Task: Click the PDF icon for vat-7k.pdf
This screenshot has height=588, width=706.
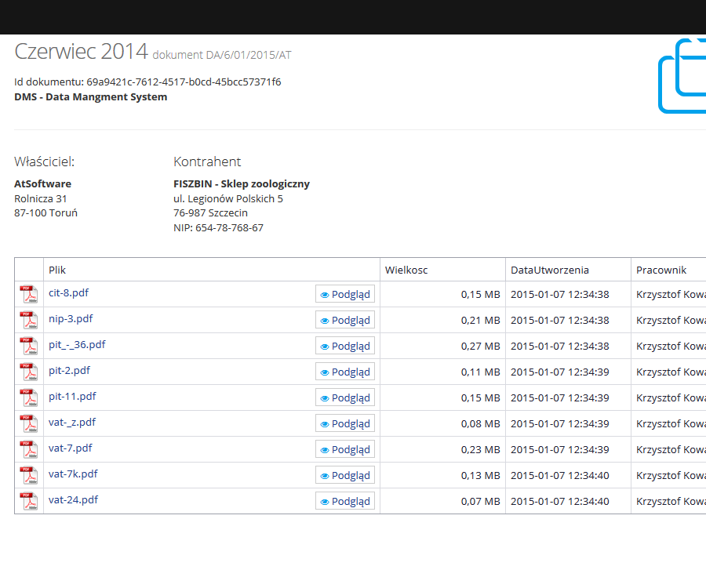Action: [x=29, y=476]
